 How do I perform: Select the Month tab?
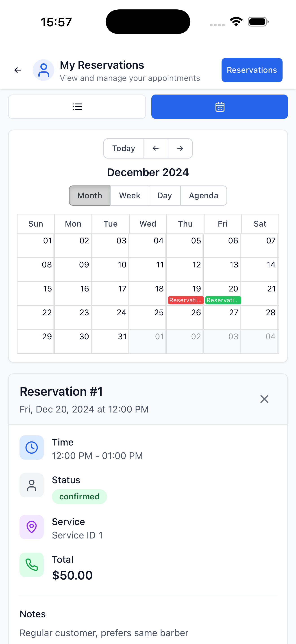pos(90,196)
